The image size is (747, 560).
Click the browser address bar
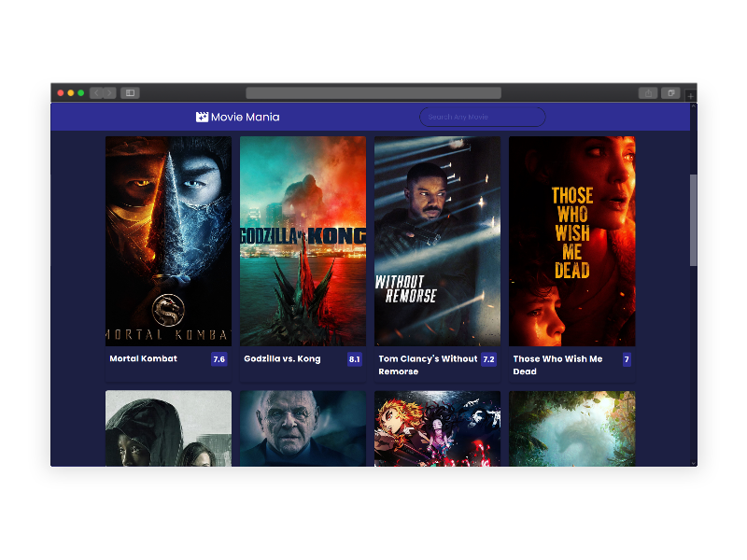(x=373, y=92)
